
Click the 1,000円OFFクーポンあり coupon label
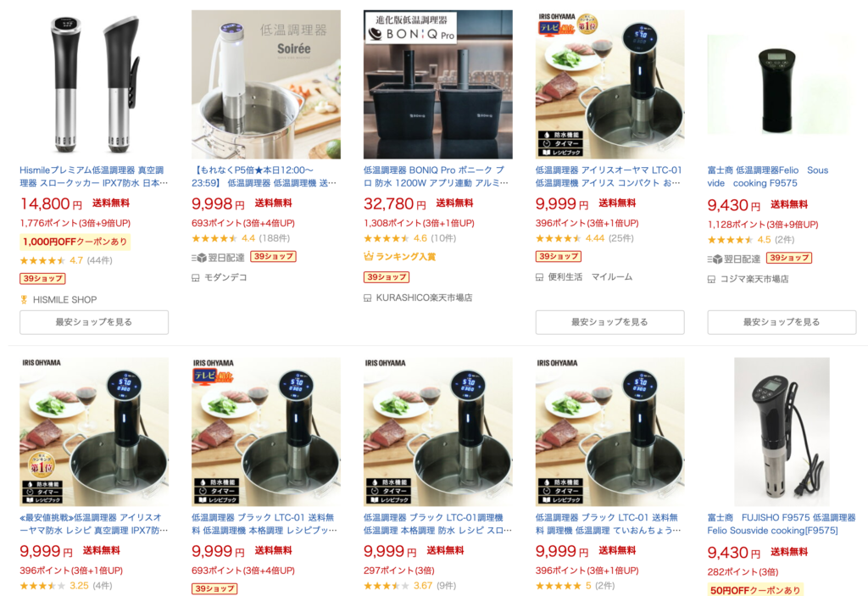click(75, 242)
